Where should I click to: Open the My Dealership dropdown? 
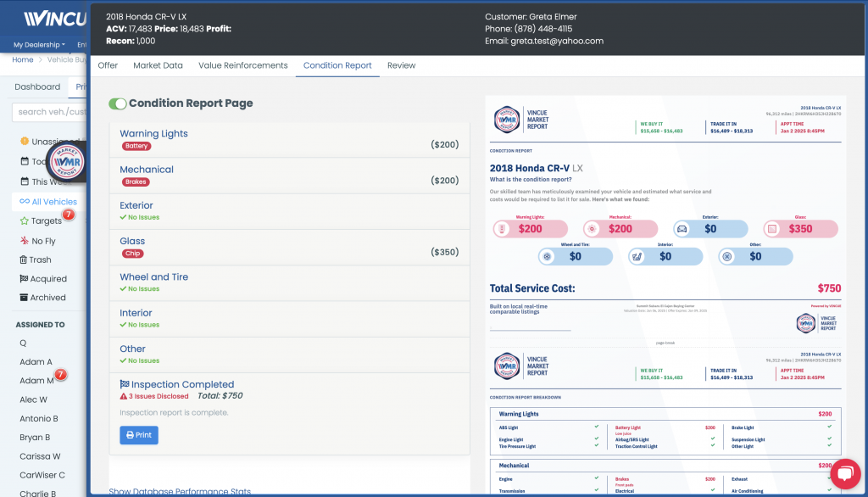point(39,45)
